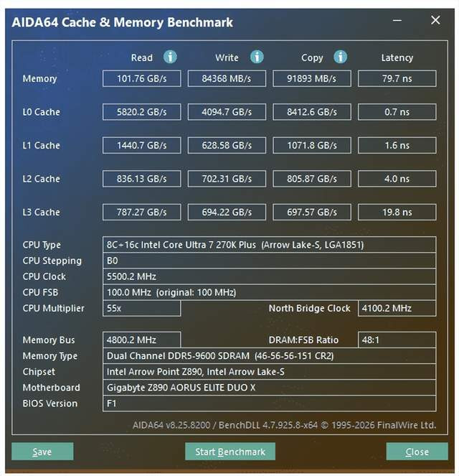Select L0 Cache Latency 0.7 ns
The image size is (459, 476).
pos(397,112)
